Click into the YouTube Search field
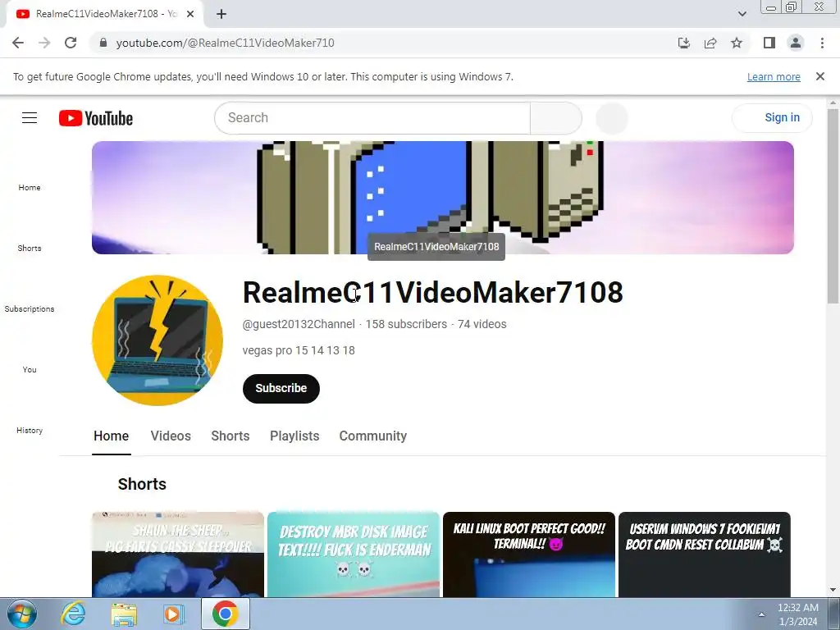840x630 pixels. 372,118
